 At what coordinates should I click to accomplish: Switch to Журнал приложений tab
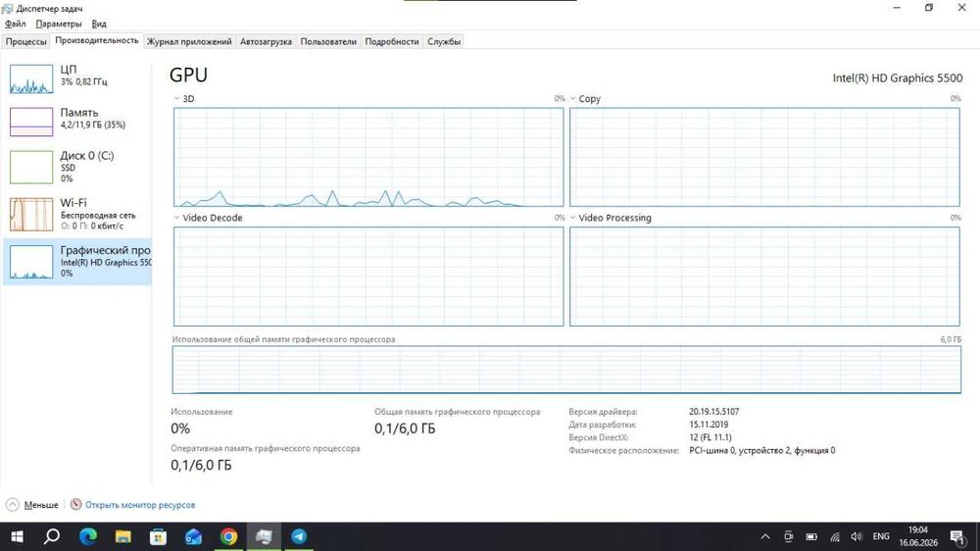[x=189, y=42]
